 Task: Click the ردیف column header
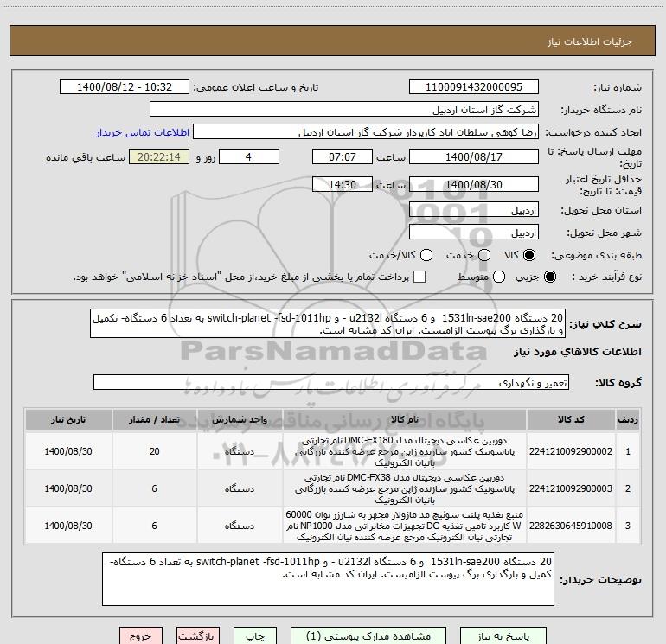coord(628,419)
